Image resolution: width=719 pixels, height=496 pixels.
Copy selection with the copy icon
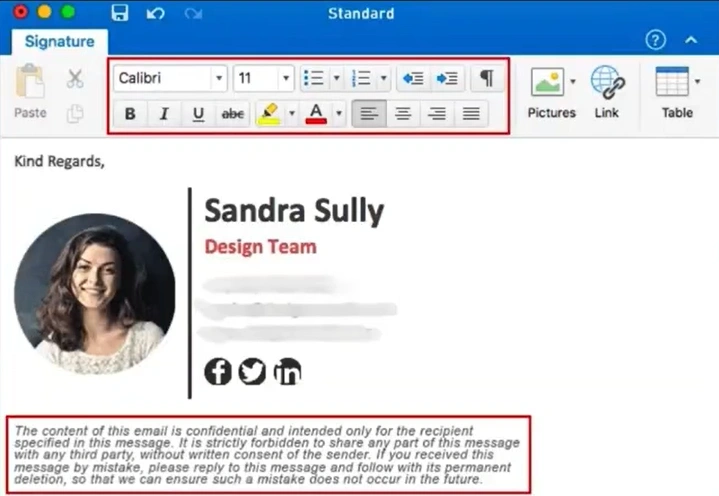(75, 113)
